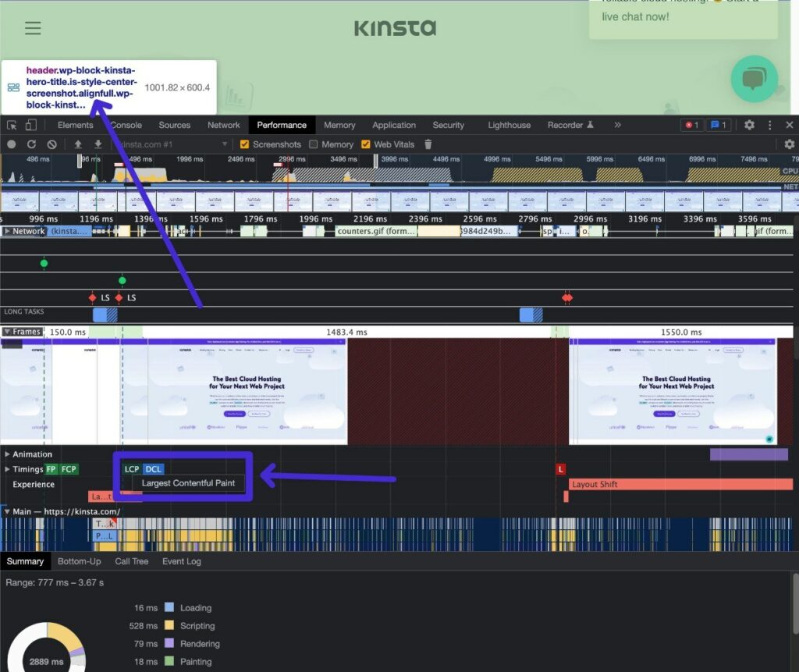This screenshot has height=672, width=799.
Task: Collapse the Main — https://kinsta.com/ track
Action: [7, 513]
